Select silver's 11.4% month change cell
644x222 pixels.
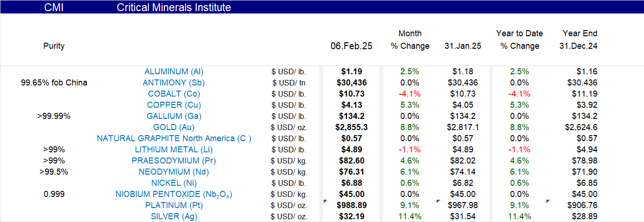point(410,216)
